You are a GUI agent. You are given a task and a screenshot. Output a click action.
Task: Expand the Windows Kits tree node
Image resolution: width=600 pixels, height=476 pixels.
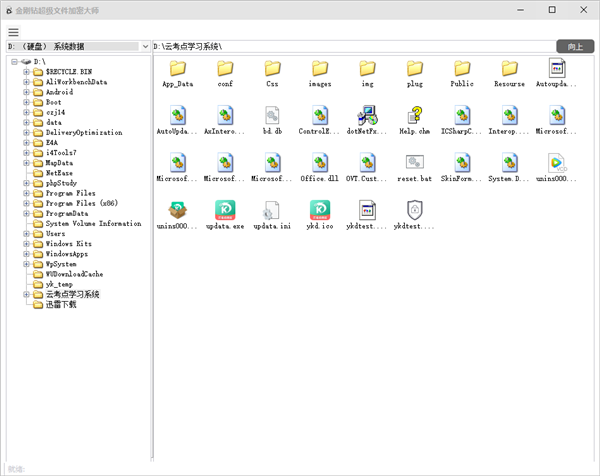(x=26, y=244)
